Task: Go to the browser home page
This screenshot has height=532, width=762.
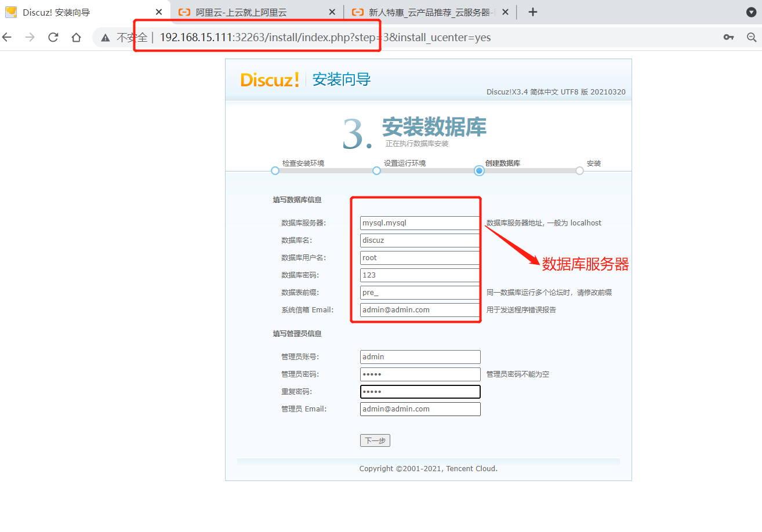Action: point(76,38)
